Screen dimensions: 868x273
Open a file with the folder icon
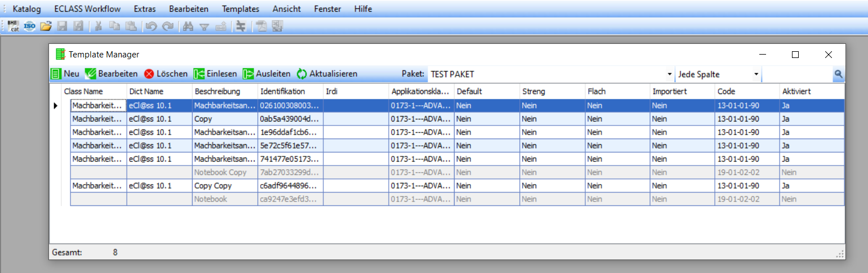point(46,26)
